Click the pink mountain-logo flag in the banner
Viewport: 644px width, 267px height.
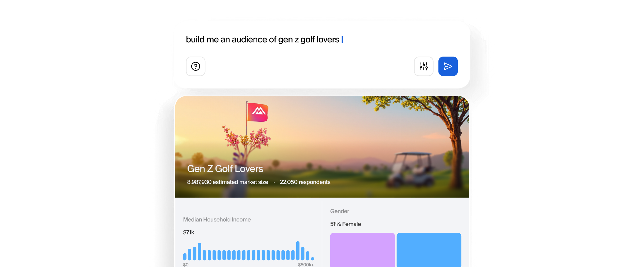[258, 112]
